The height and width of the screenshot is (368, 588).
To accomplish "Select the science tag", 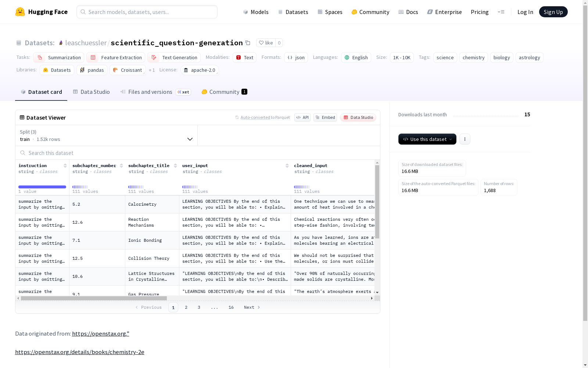I will [x=445, y=57].
